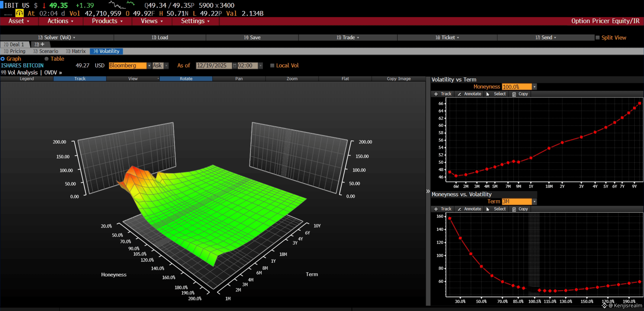The height and width of the screenshot is (311, 644).
Task: Click Copy icon in Volatility vs Term chart
Action: 514,94
